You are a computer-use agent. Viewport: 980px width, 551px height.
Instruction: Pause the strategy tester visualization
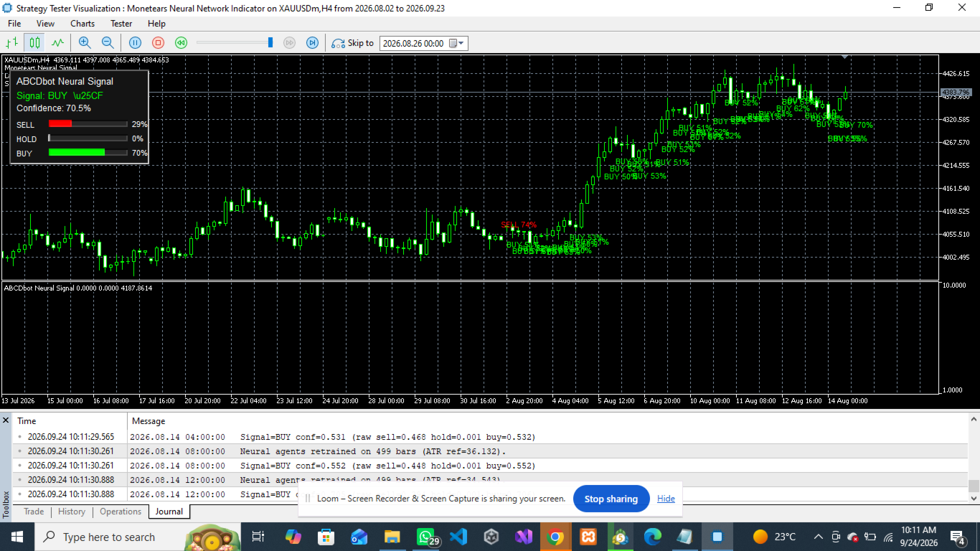(135, 43)
